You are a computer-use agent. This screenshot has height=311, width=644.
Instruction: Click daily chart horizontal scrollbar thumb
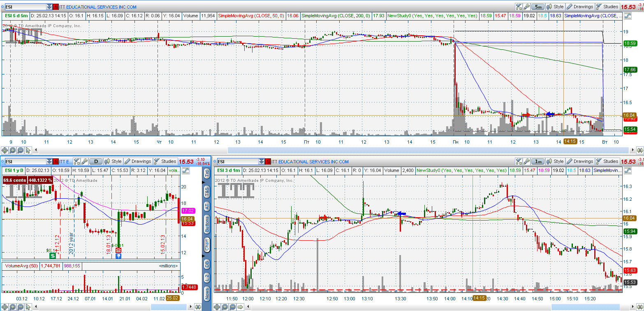click(169, 306)
